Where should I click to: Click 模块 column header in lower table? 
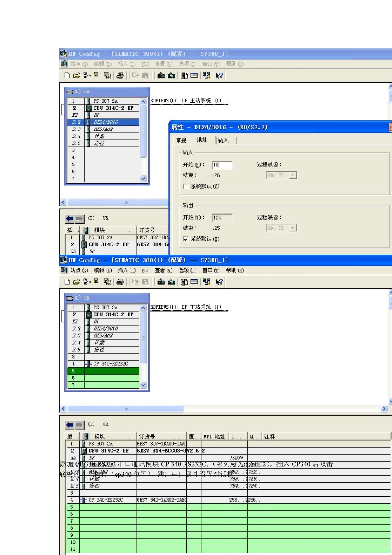tap(108, 437)
